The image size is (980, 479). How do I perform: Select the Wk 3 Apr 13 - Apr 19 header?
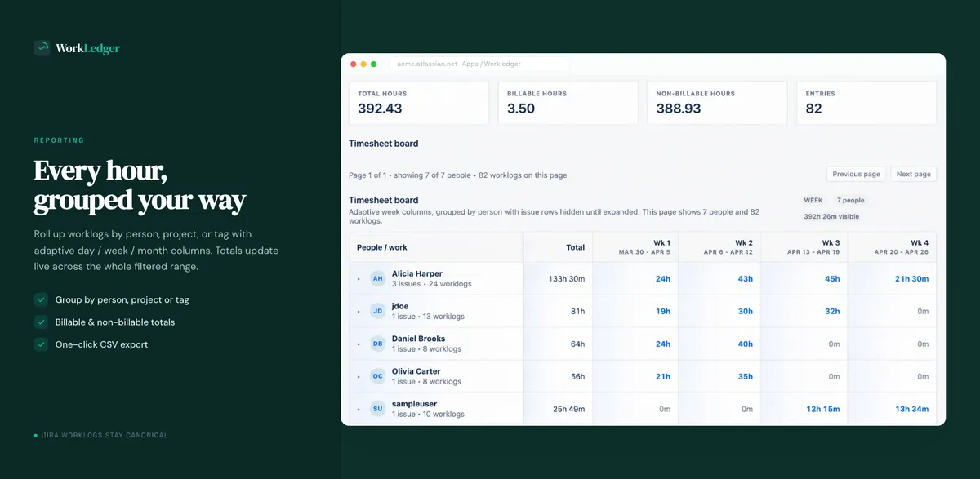pyautogui.click(x=805, y=246)
